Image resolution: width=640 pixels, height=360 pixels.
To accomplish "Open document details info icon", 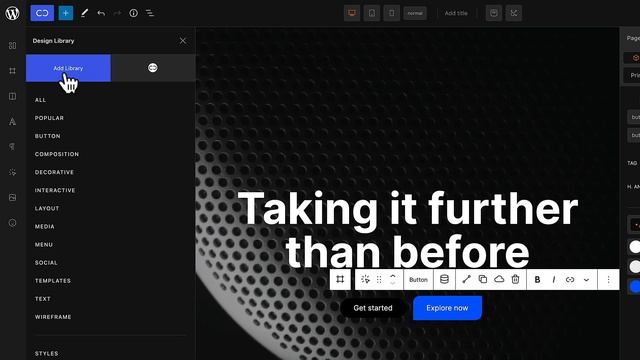I will (x=133, y=13).
